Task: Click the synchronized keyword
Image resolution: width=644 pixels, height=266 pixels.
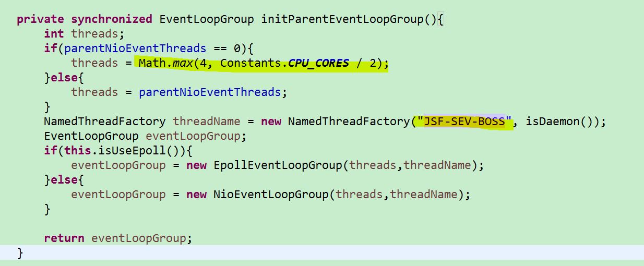Action: pos(112,19)
